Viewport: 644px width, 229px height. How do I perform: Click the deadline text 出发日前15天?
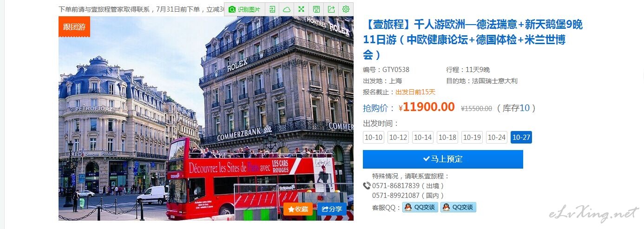415,92
